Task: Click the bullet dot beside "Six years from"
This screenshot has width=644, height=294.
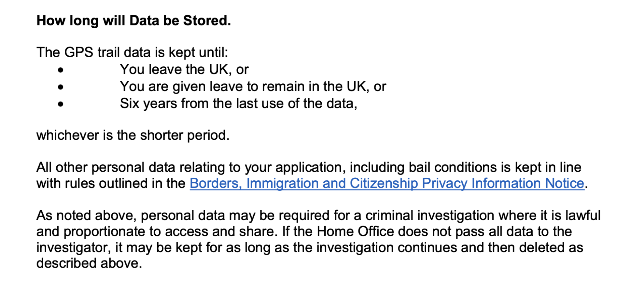Action: 60,104
